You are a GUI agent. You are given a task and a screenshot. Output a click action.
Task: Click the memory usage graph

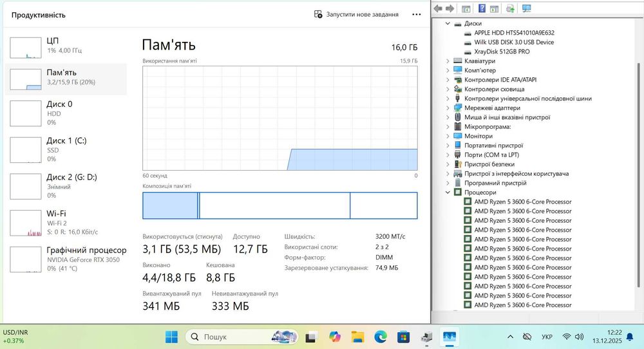tap(280, 118)
